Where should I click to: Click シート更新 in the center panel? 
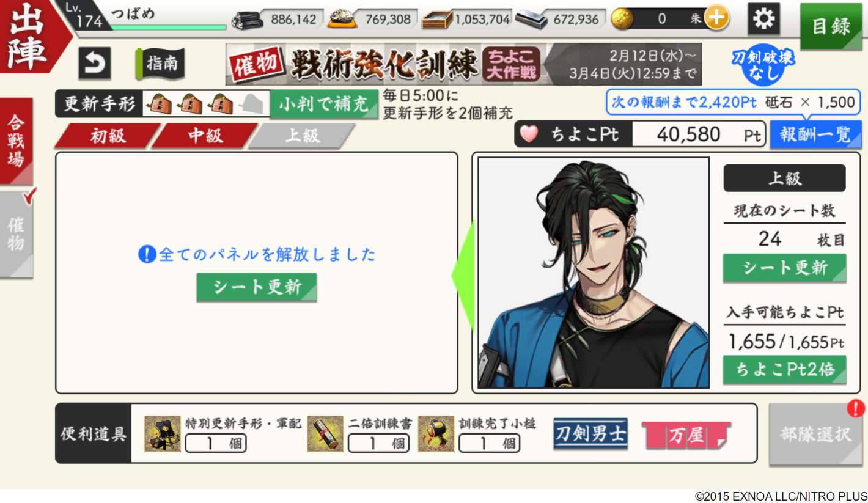pyautogui.click(x=257, y=287)
